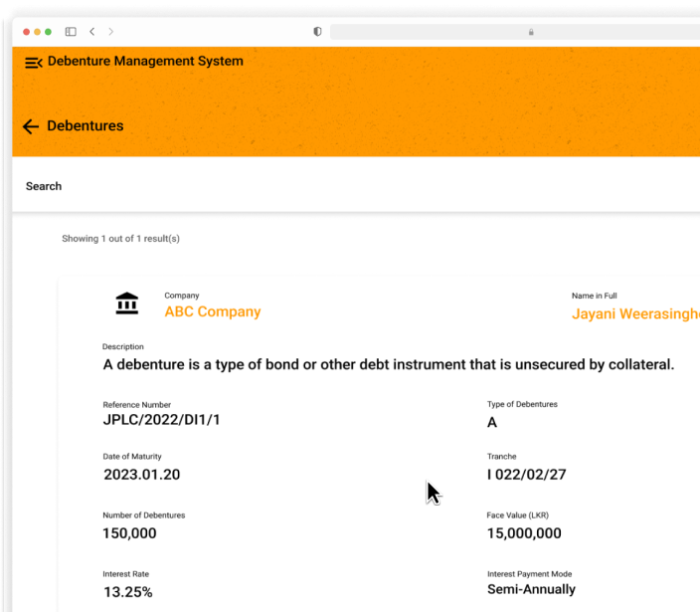Image resolution: width=700 pixels, height=612 pixels.
Task: Click the Interest Payment Mode label
Action: tap(529, 574)
